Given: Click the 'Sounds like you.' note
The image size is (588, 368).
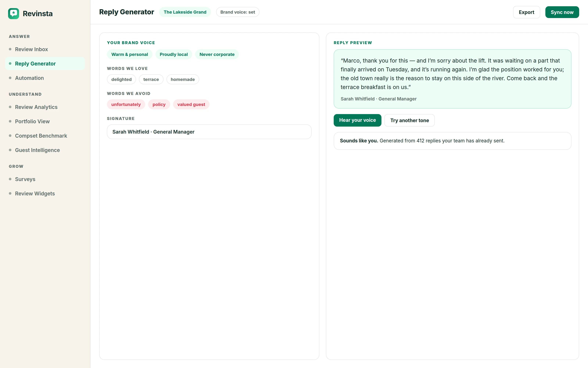Looking at the screenshot, I should point(452,141).
